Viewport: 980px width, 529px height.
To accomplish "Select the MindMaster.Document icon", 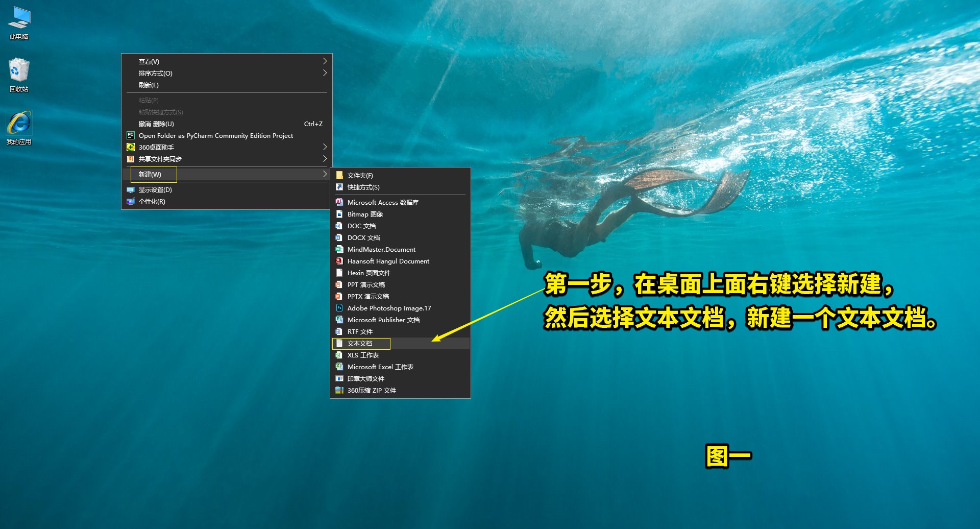I will [340, 249].
